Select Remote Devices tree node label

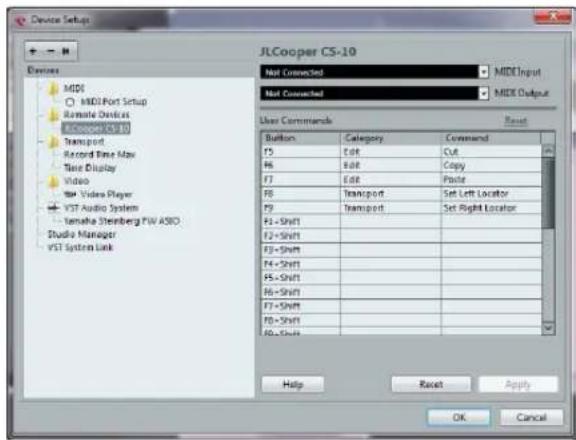pos(97,115)
